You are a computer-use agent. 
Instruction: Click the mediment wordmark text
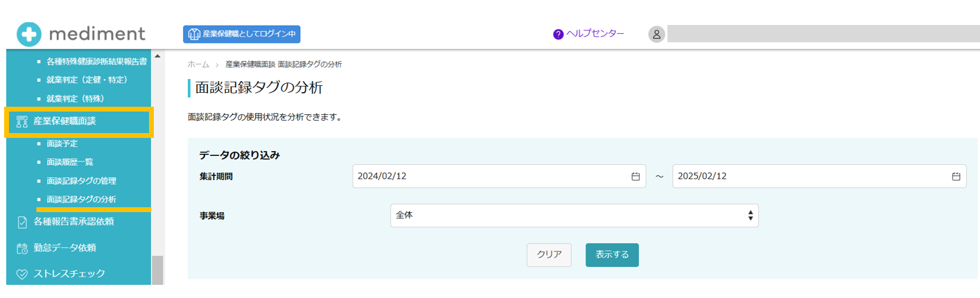click(x=97, y=34)
